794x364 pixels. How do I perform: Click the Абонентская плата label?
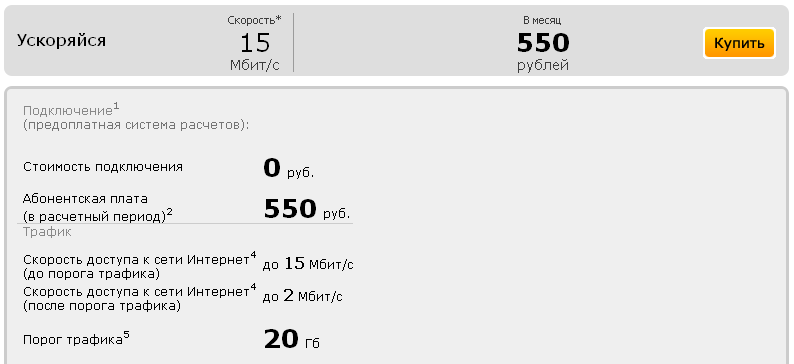[85, 198]
